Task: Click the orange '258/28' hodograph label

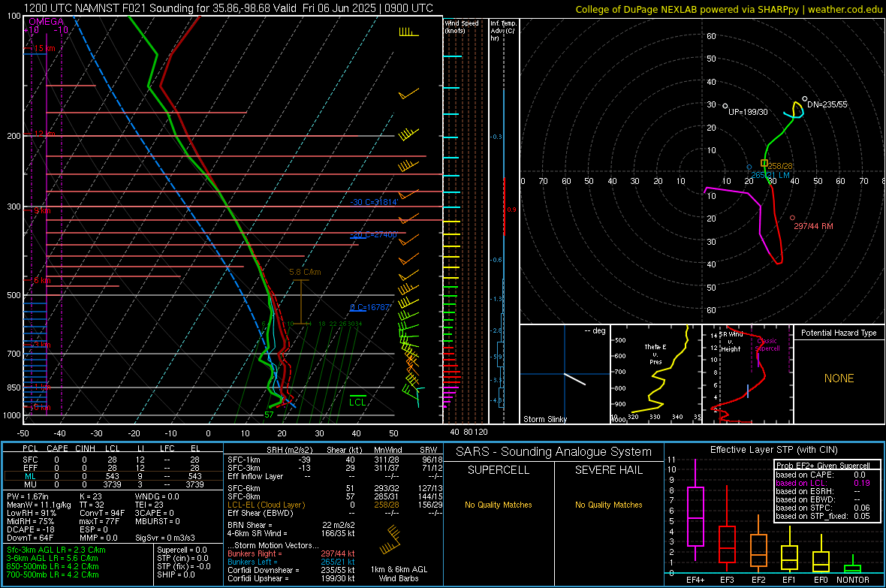Action: click(780, 166)
